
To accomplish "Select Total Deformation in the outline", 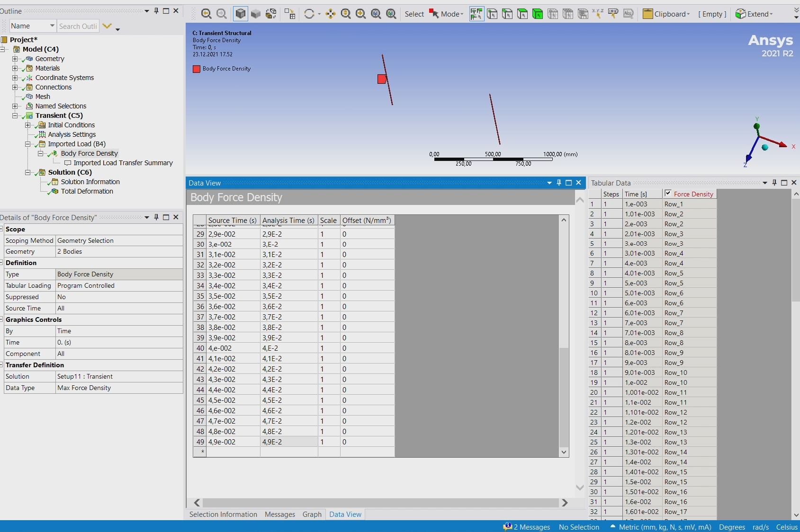I will pyautogui.click(x=87, y=191).
